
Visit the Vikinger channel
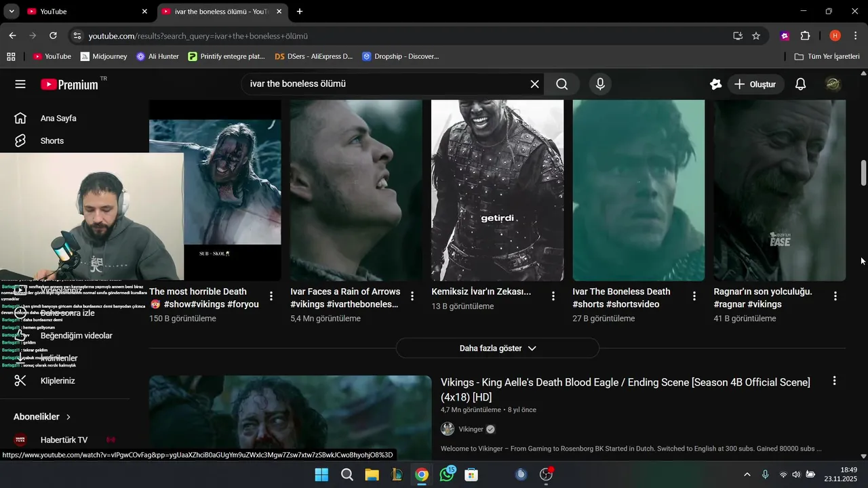pos(471,429)
